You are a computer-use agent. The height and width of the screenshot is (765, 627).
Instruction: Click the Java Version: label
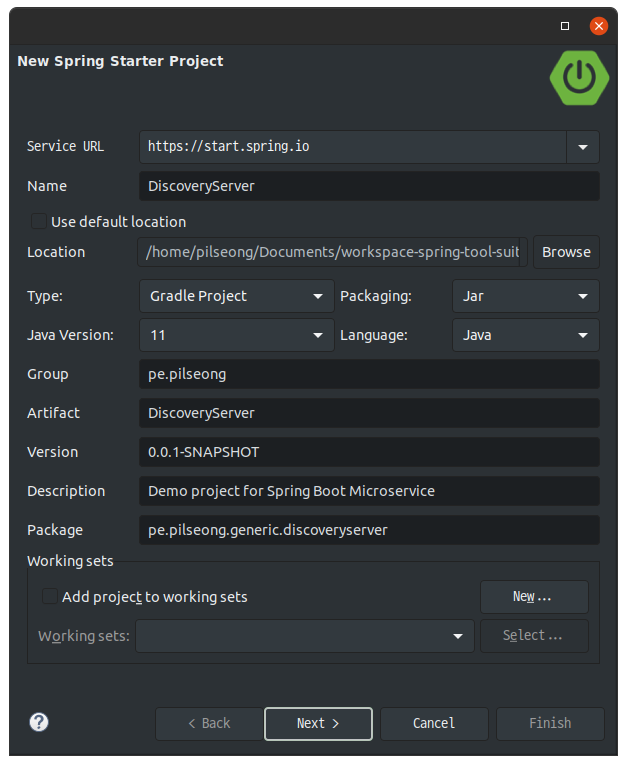pos(70,335)
